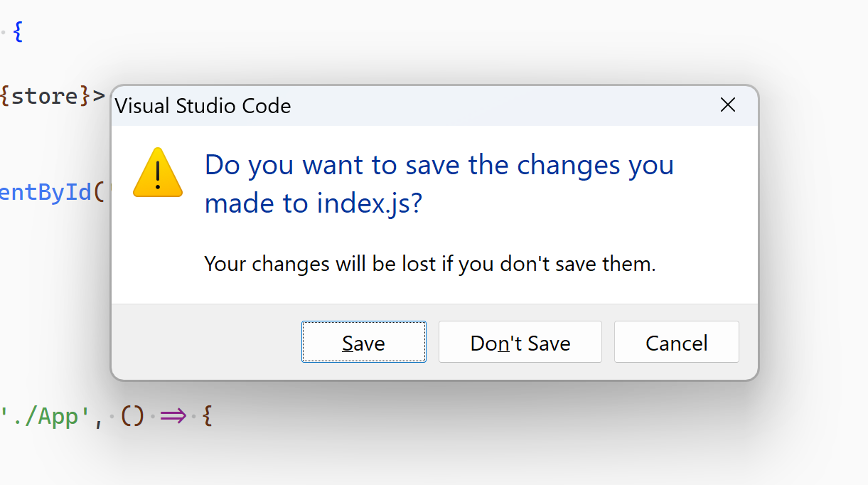Click the purple arrow operator in the code
Viewport: 868px width, 485px height.
[x=172, y=416]
